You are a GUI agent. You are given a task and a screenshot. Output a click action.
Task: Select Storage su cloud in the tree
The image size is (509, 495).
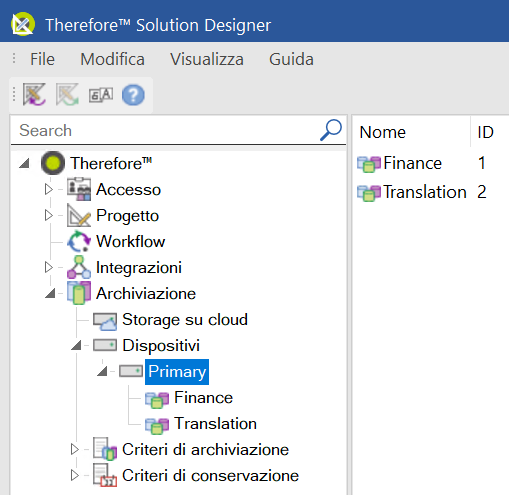click(x=185, y=320)
